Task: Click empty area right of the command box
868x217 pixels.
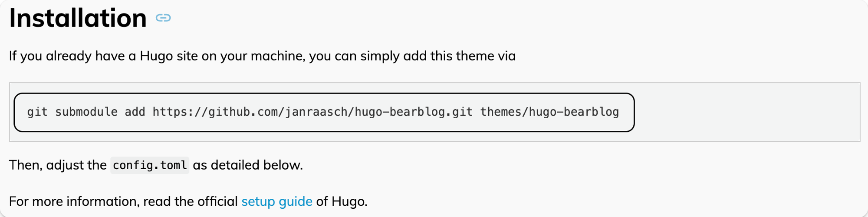Action: click(x=746, y=112)
